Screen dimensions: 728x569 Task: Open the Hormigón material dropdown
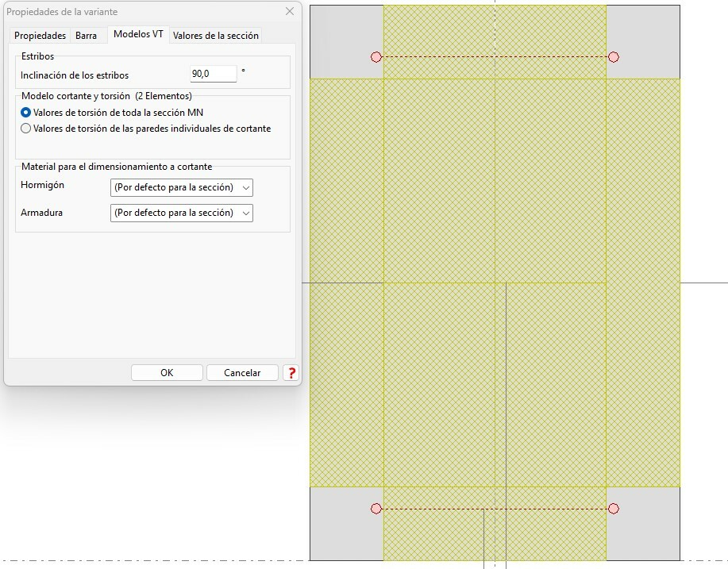click(181, 187)
